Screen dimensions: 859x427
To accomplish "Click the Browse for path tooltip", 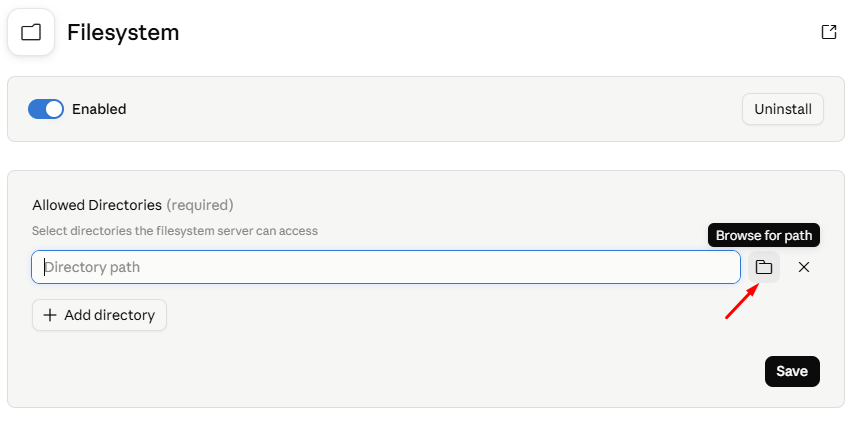I will 764,235.
